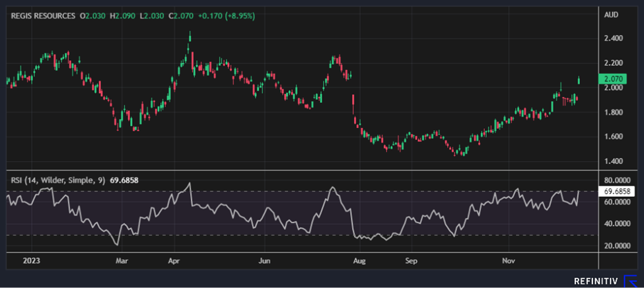The image size is (644, 288).
Task: Click the 1.800 price axis label
Action: click(614, 112)
